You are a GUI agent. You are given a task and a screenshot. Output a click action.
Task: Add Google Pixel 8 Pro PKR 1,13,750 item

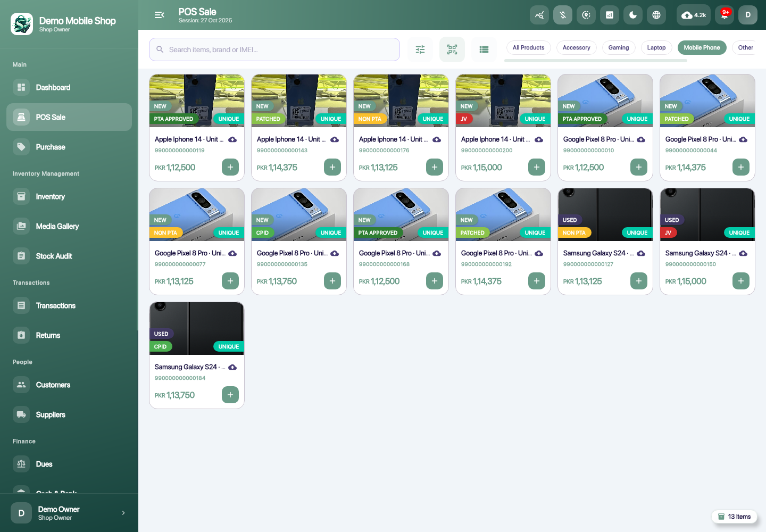tap(332, 281)
